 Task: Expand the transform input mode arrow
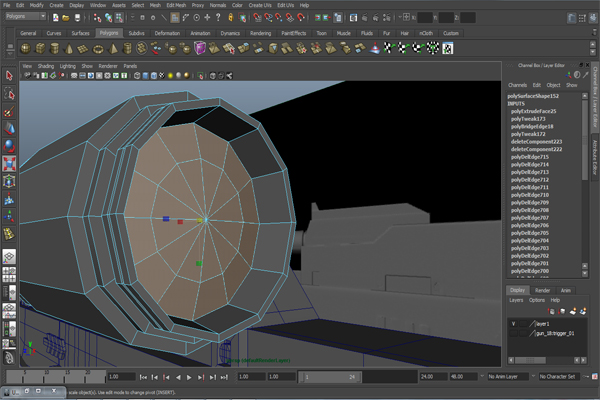pyautogui.click(x=400, y=17)
